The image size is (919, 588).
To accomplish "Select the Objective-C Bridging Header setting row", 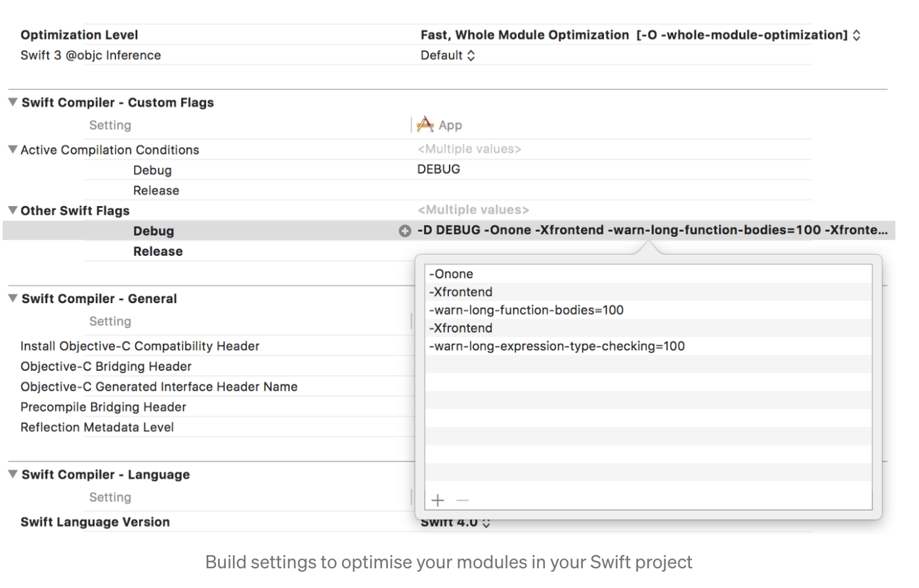I will pos(105,366).
